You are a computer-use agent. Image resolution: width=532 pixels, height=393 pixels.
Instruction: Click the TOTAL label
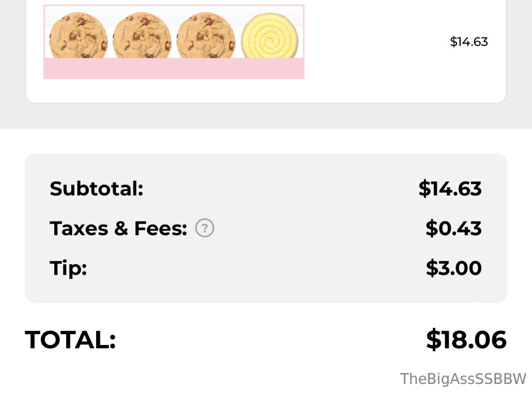[x=70, y=340]
